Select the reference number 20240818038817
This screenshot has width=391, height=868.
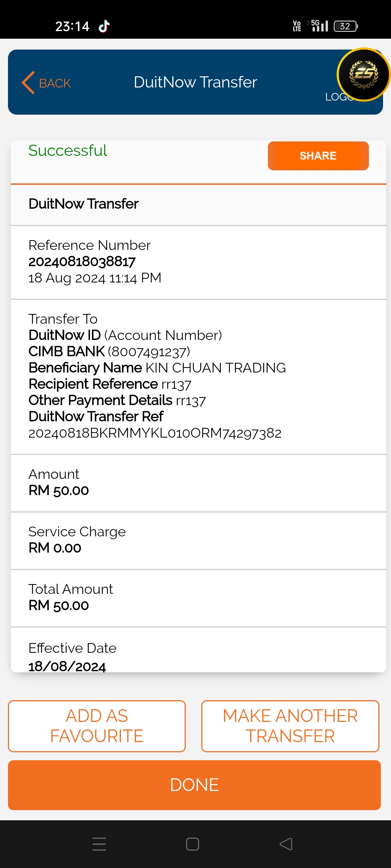pos(82,261)
